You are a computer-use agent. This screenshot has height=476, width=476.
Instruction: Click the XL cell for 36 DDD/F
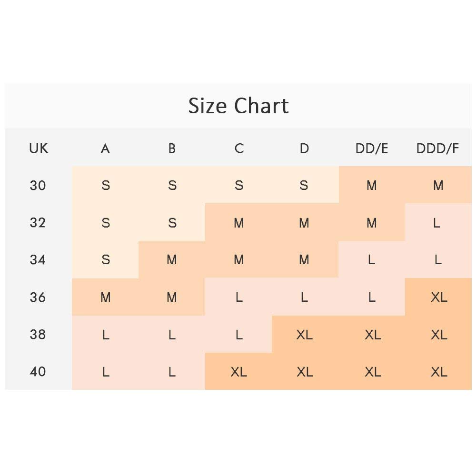point(438,297)
